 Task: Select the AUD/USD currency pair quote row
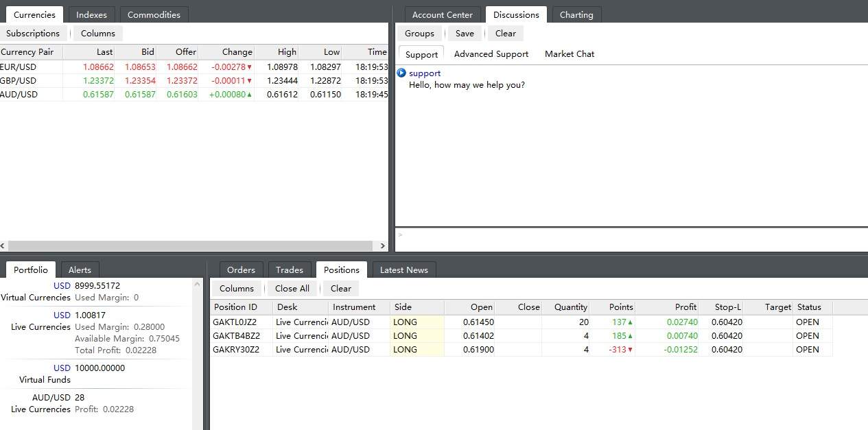click(x=194, y=95)
